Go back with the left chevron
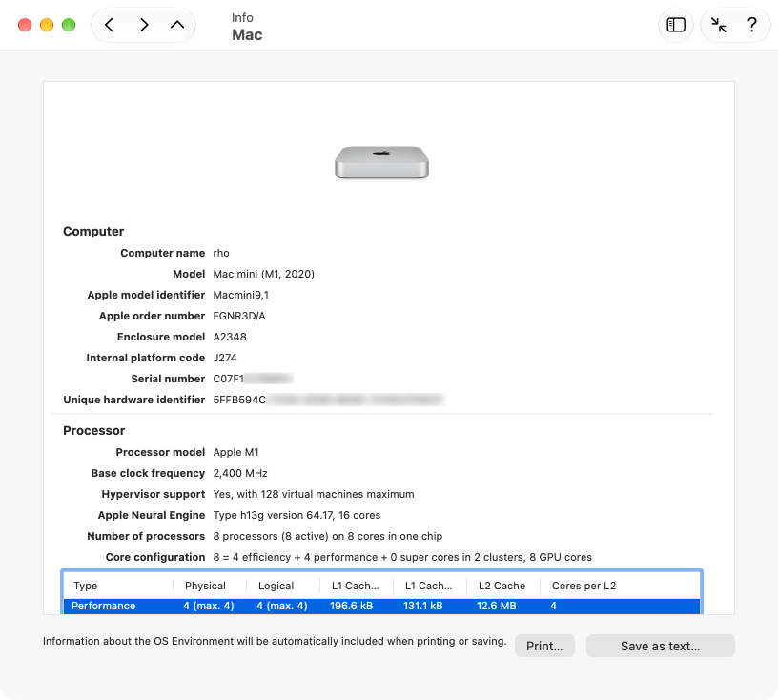This screenshot has height=700, width=778. pyautogui.click(x=109, y=25)
